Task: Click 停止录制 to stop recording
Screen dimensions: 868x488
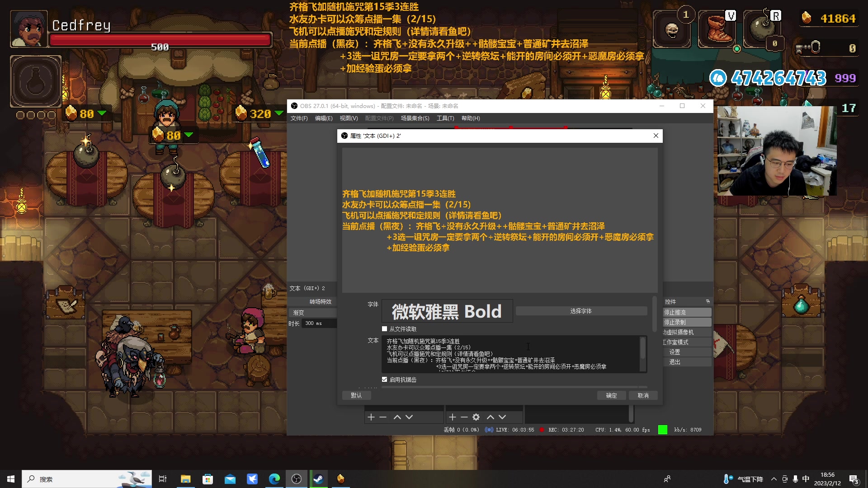Action: [x=687, y=323]
